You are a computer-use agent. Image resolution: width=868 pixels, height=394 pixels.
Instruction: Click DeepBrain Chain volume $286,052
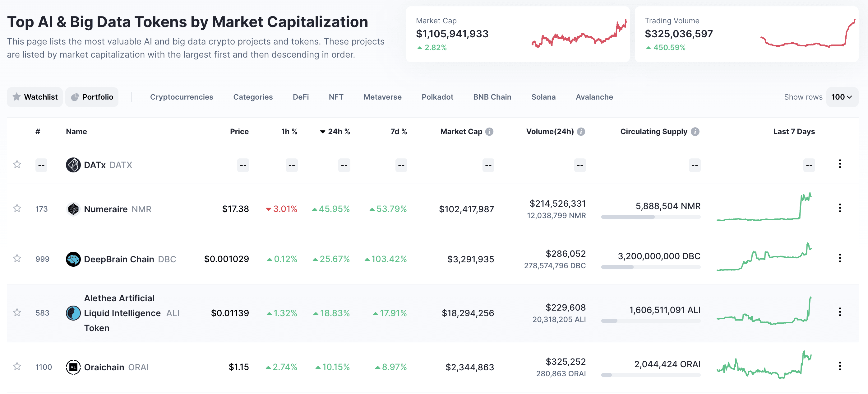coord(566,254)
